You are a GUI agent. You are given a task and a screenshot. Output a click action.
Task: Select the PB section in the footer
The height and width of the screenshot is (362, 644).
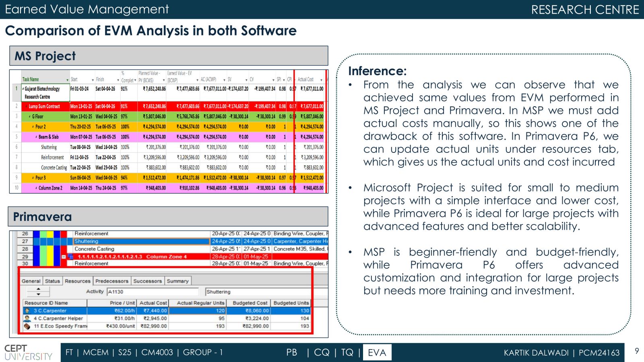coord(292,352)
